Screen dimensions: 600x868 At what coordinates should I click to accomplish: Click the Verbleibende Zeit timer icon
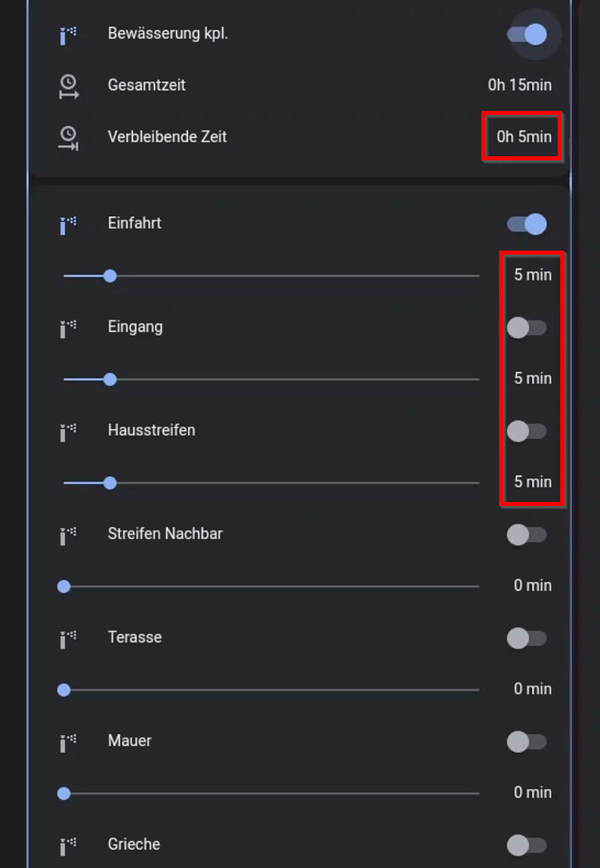67,136
